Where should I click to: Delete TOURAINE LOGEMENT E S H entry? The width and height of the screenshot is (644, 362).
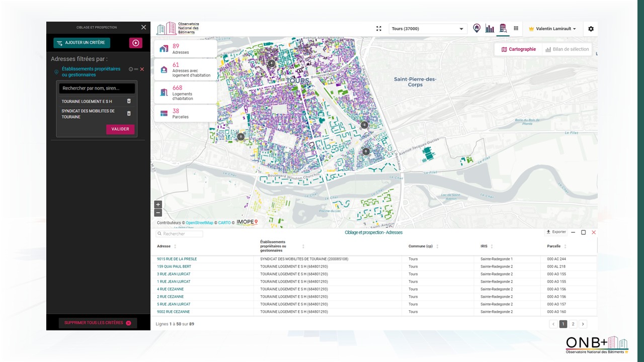click(x=129, y=101)
